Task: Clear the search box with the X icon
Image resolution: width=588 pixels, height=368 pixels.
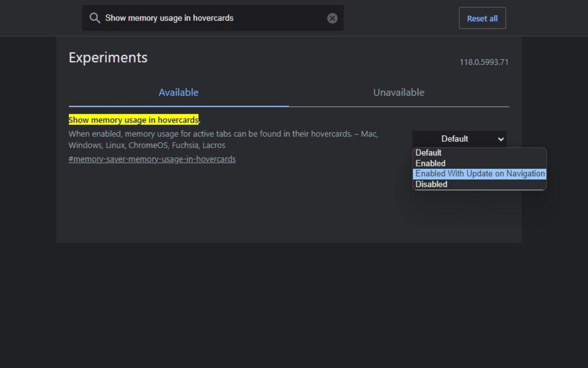Action: (332, 18)
